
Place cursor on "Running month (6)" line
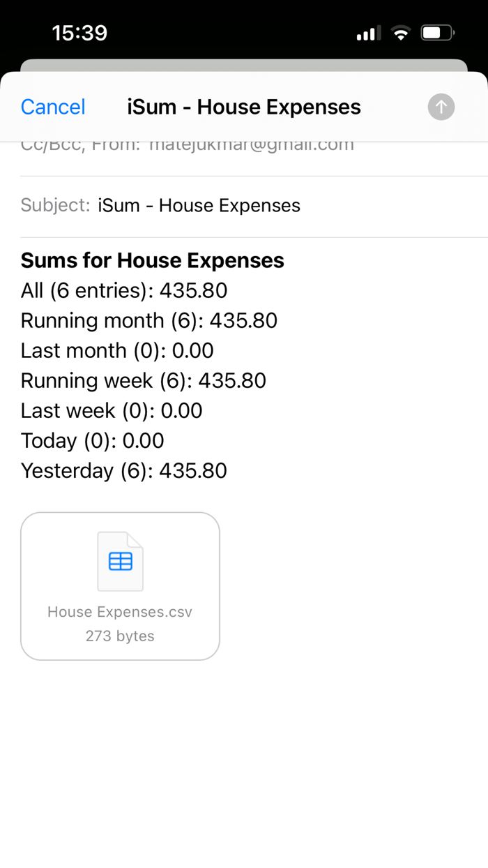click(148, 320)
